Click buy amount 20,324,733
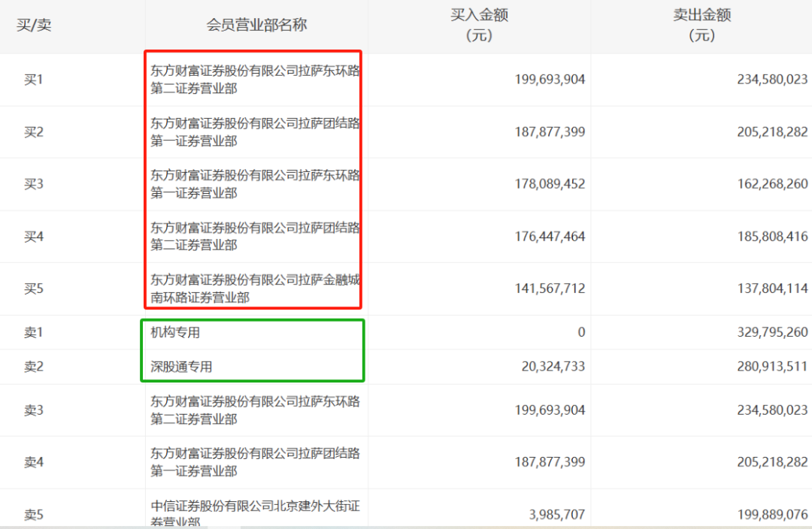Image resolution: width=812 pixels, height=529 pixels. (x=553, y=367)
